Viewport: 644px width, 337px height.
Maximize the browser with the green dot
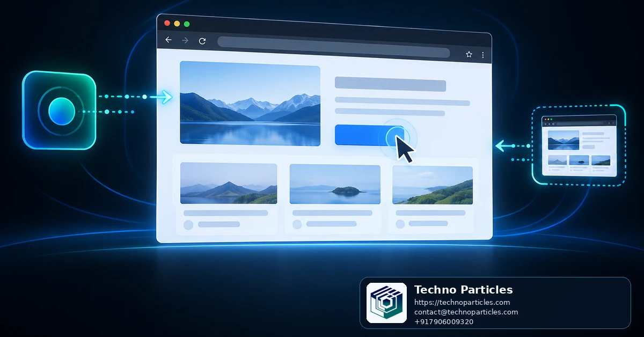pyautogui.click(x=187, y=24)
